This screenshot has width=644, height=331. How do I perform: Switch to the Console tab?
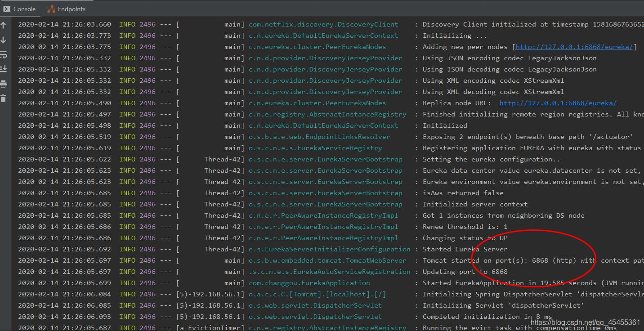click(x=20, y=9)
